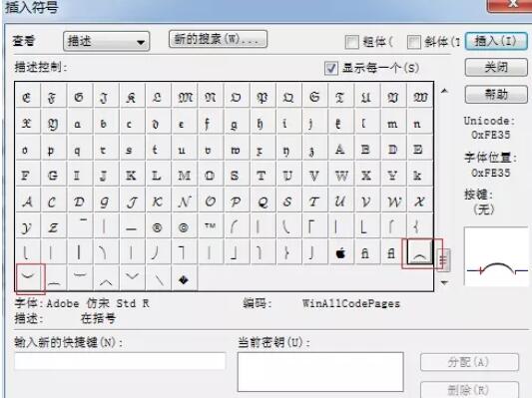Uncheck the 显示每一个(S) checkbox

(331, 68)
